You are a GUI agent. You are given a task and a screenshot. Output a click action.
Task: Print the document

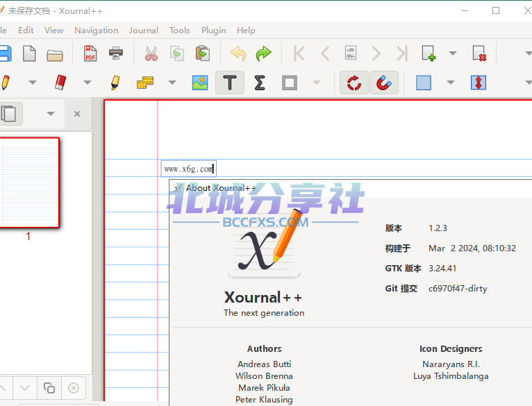click(x=116, y=53)
